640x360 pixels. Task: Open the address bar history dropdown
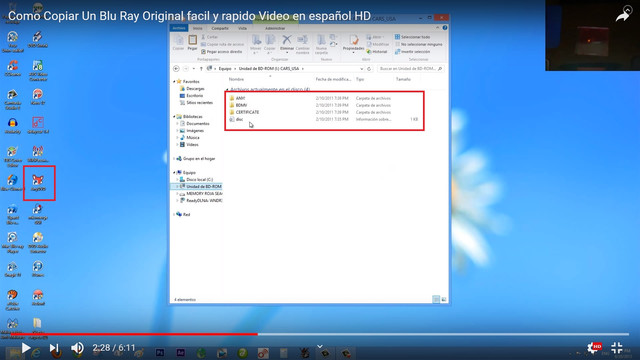click(x=361, y=69)
